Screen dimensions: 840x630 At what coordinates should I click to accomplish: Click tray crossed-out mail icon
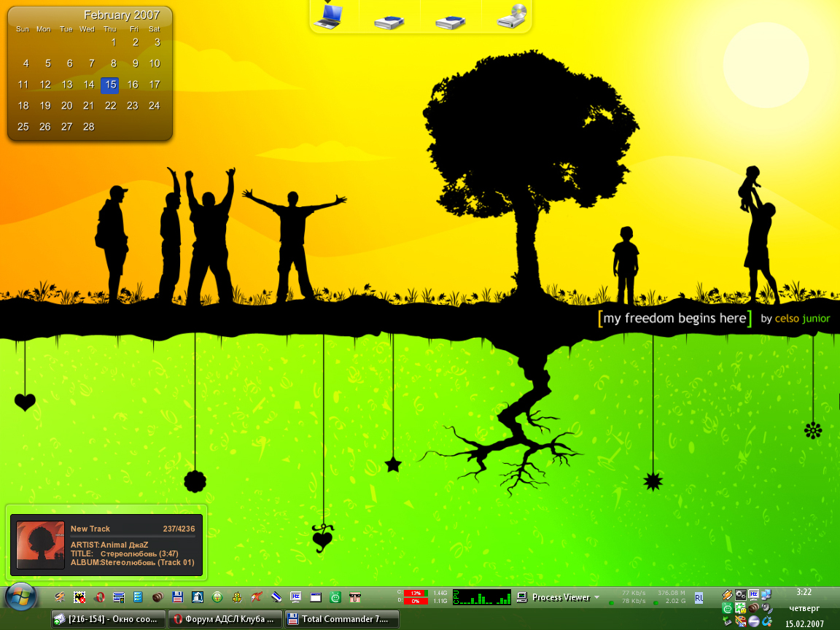coord(740,621)
